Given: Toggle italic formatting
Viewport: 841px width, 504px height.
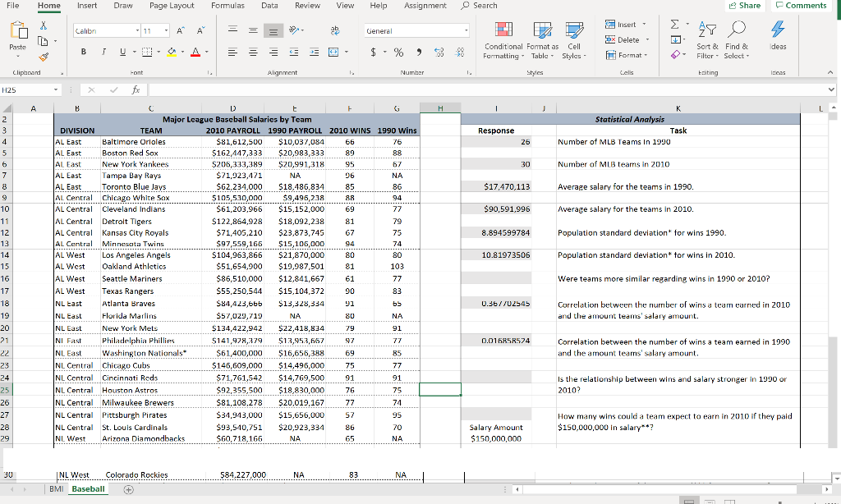Looking at the screenshot, I should tap(103, 51).
